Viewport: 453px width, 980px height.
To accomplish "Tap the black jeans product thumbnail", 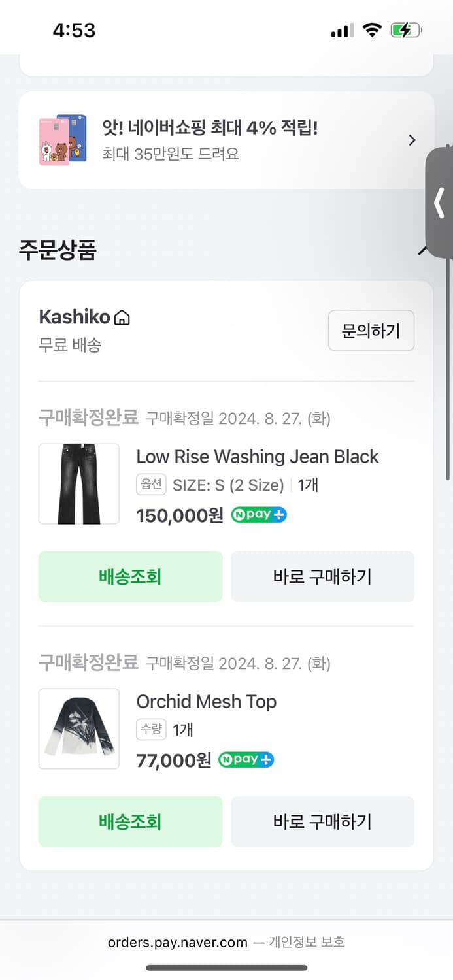I will tap(78, 483).
